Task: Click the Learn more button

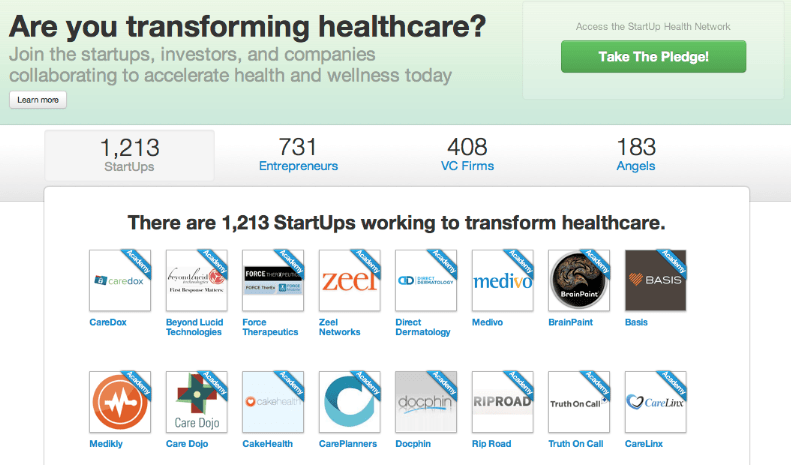Action: click(x=38, y=100)
